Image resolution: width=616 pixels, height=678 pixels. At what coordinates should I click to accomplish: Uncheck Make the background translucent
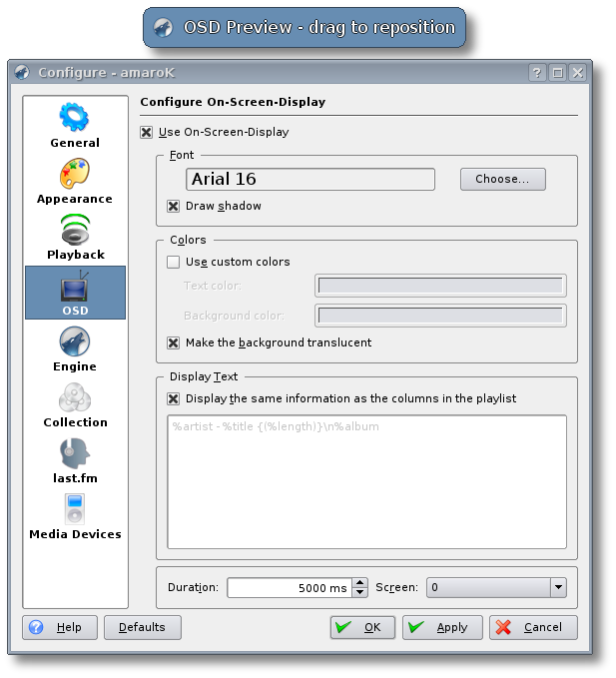point(174,342)
